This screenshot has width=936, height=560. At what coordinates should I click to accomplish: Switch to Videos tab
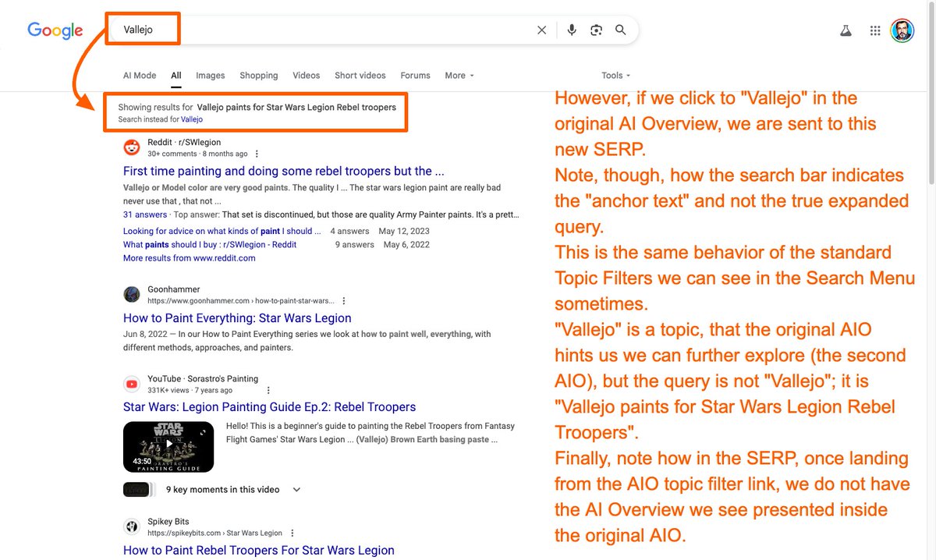click(307, 76)
